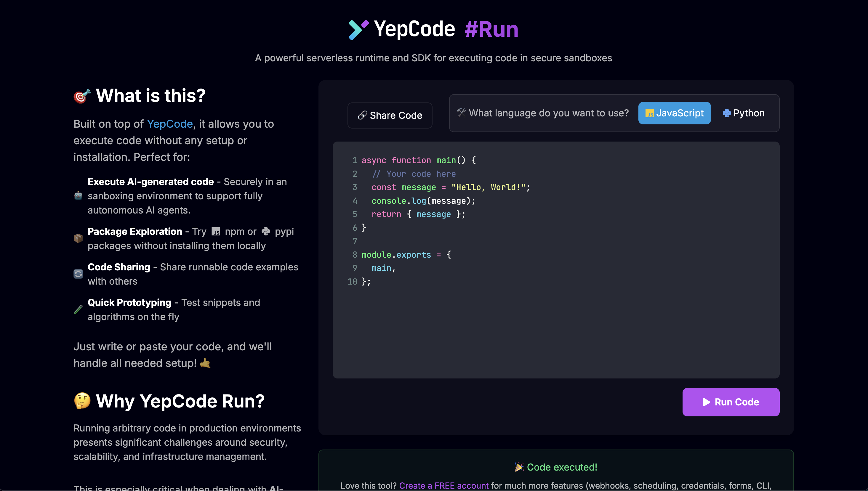Click the #Run heading text

(491, 29)
